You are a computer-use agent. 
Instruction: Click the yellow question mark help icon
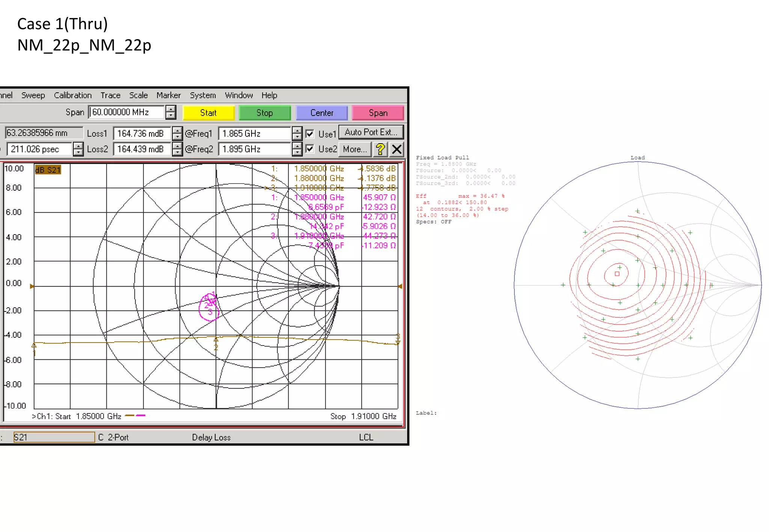pos(380,149)
